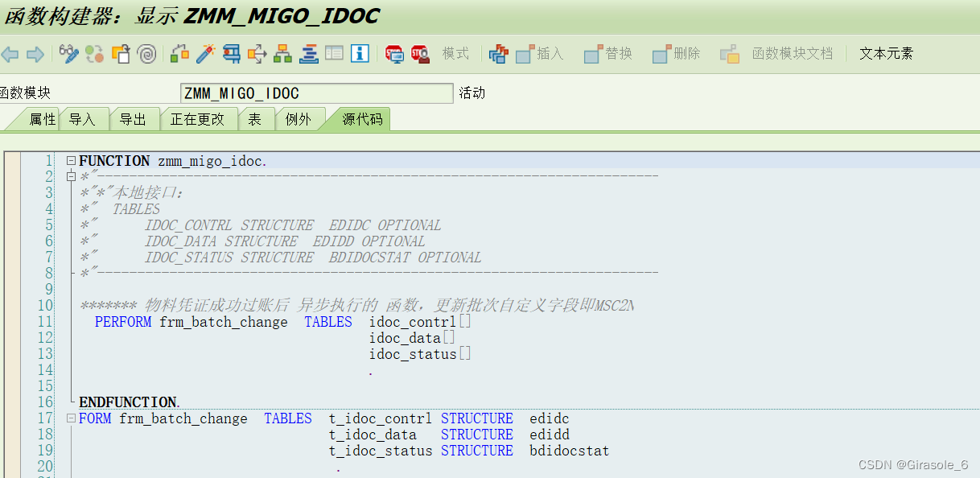Switch to the 例外 (Exceptions) tab
980x478 pixels.
pos(299,118)
